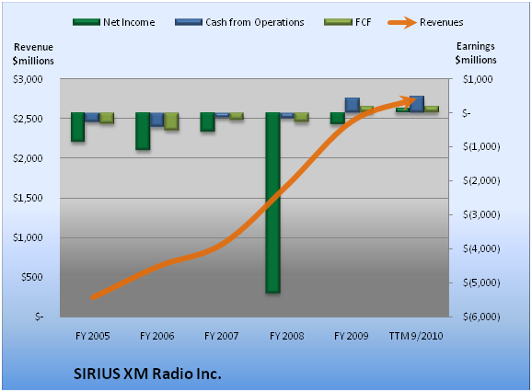
Task: Click the FY 2009 Cash from Operations bar
Action: coord(353,105)
